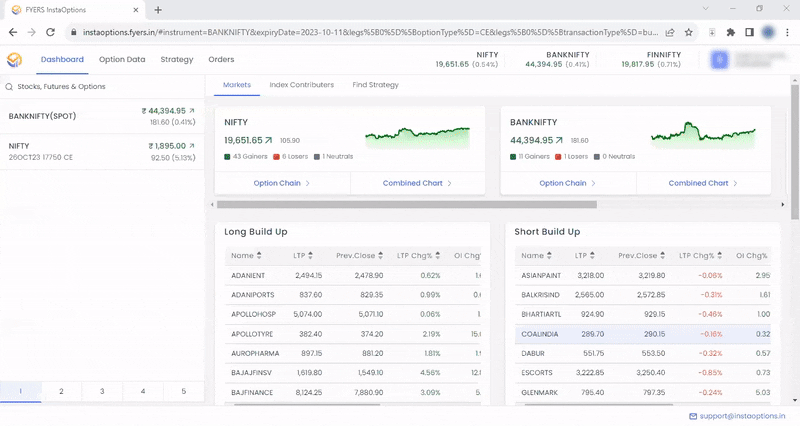The image size is (800, 426).
Task: Select watchlist page 5
Action: [184, 391]
